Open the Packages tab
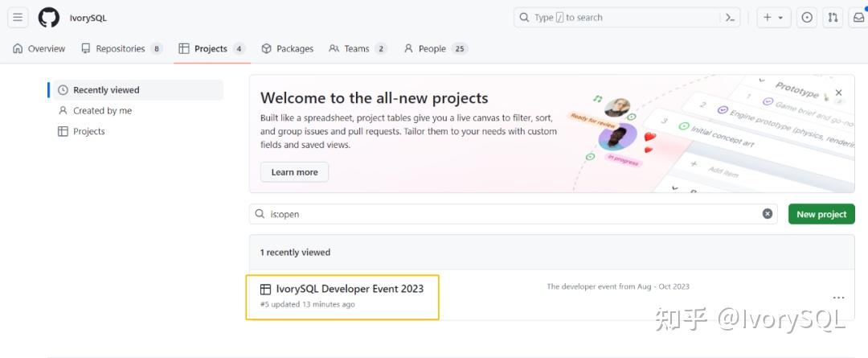868x358 pixels. pyautogui.click(x=288, y=49)
